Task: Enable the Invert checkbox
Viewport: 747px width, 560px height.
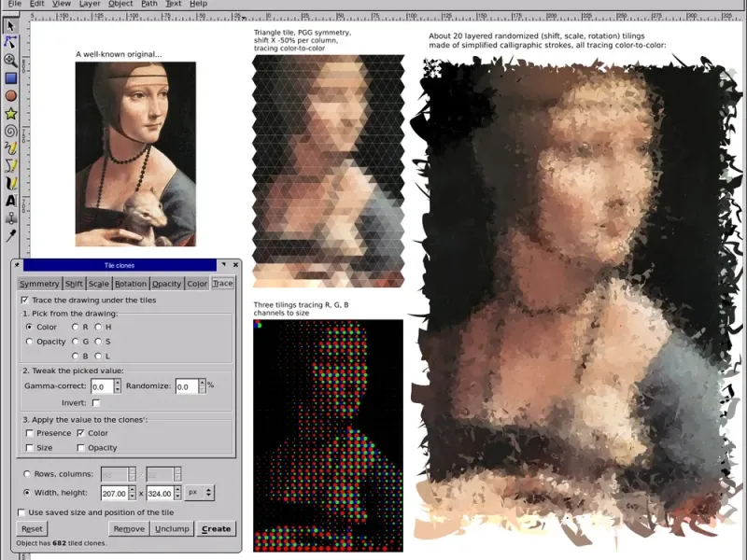Action: coord(96,403)
